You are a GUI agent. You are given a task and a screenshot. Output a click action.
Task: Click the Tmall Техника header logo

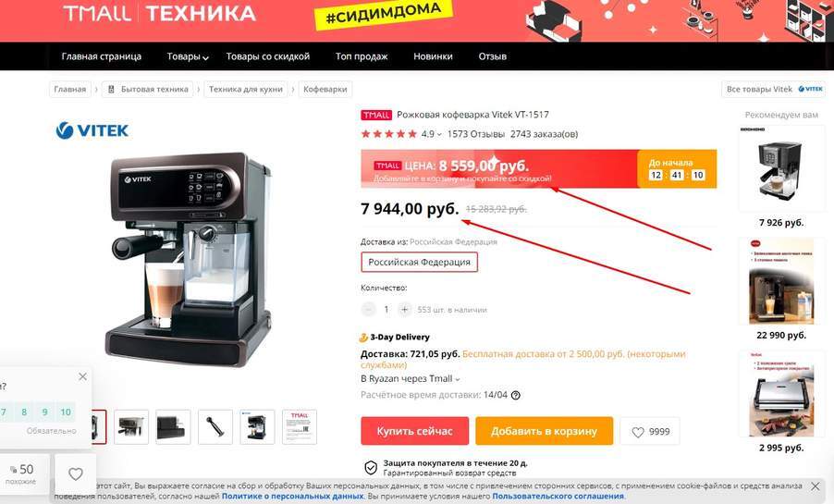(x=159, y=13)
